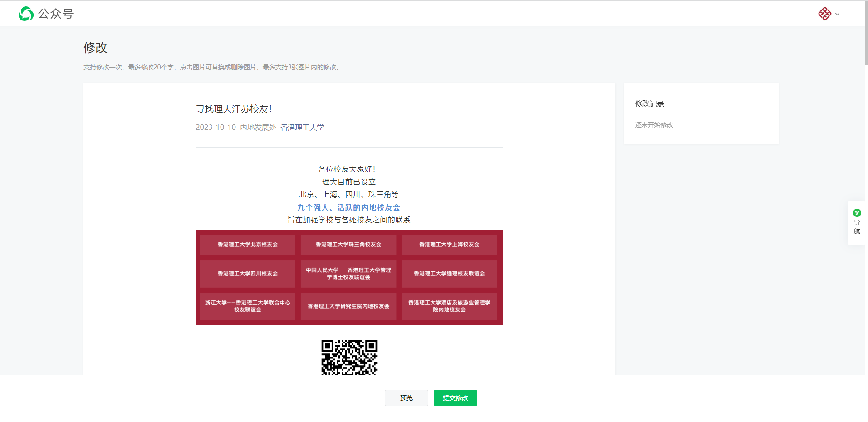This screenshot has height=422, width=868.
Task: Click the page scrollbar on the right edge
Action: [866, 33]
